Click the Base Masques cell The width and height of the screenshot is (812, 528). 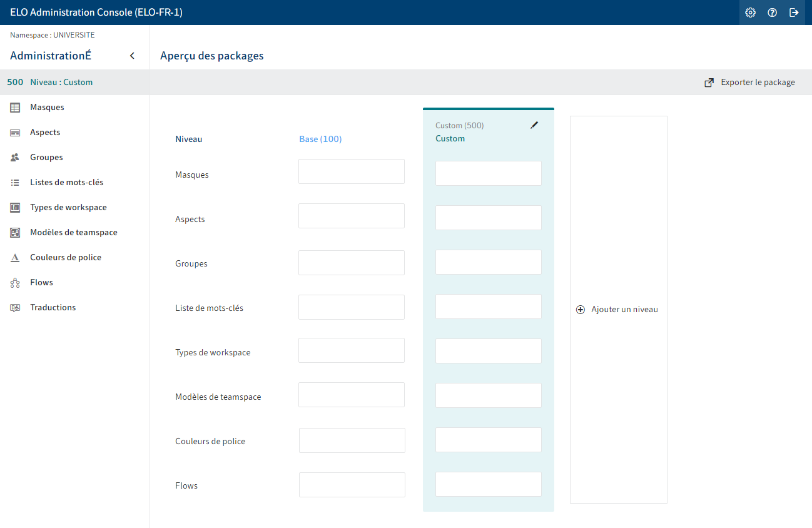click(352, 171)
